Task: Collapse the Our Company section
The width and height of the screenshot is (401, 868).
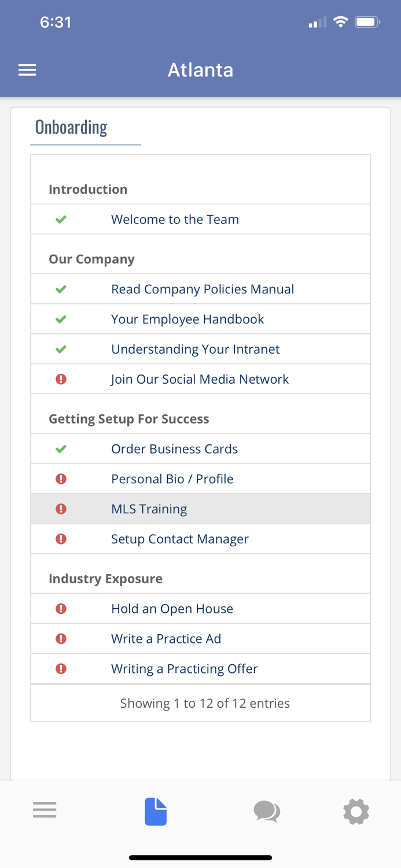Action: click(x=91, y=259)
